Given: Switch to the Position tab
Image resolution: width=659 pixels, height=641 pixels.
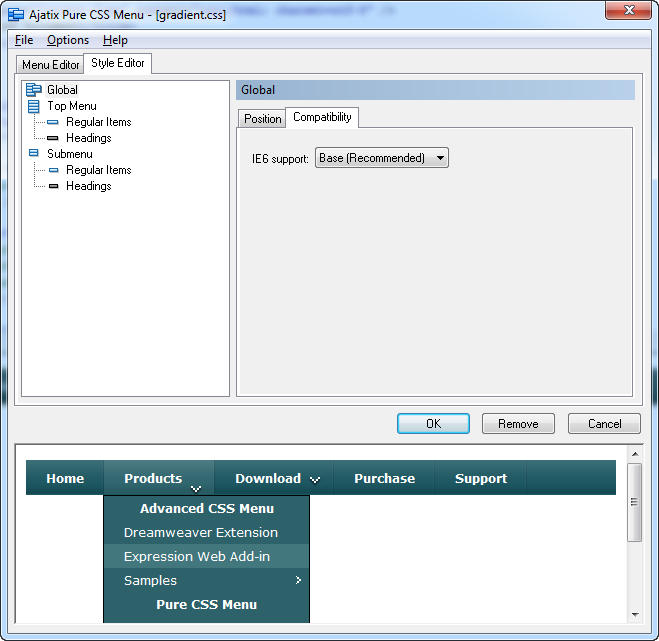Looking at the screenshot, I should pyautogui.click(x=263, y=119).
